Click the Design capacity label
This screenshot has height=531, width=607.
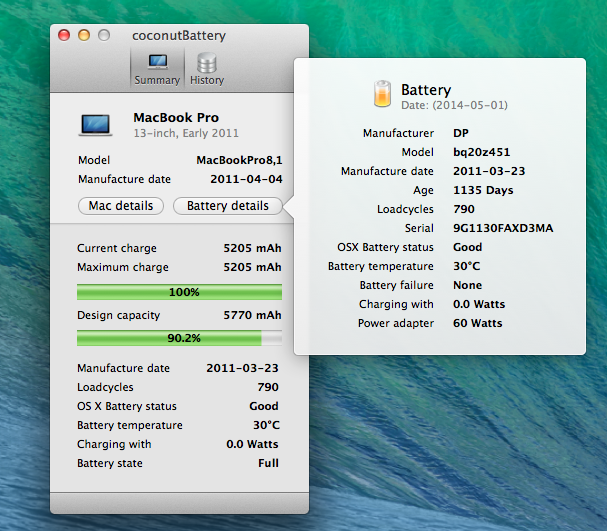point(118,315)
